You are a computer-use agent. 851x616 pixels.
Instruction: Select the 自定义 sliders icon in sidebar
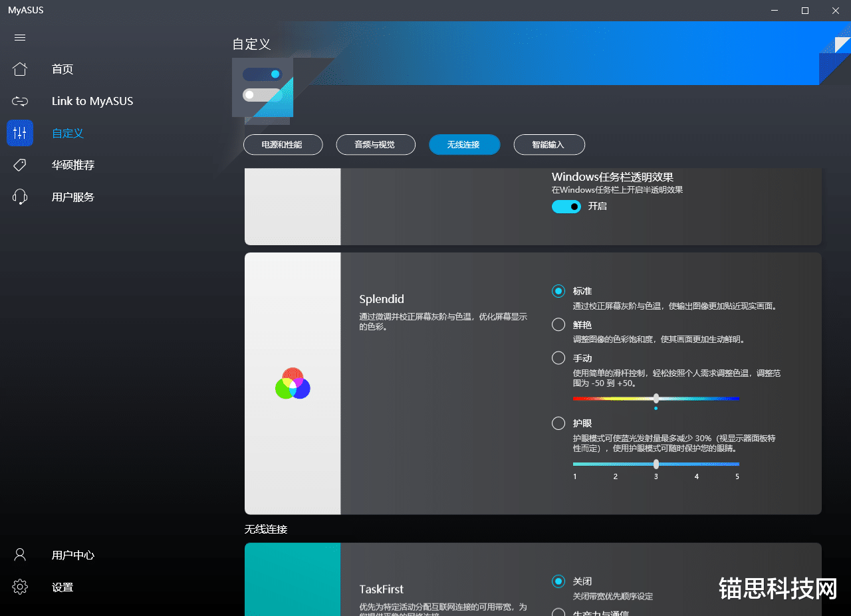point(20,133)
